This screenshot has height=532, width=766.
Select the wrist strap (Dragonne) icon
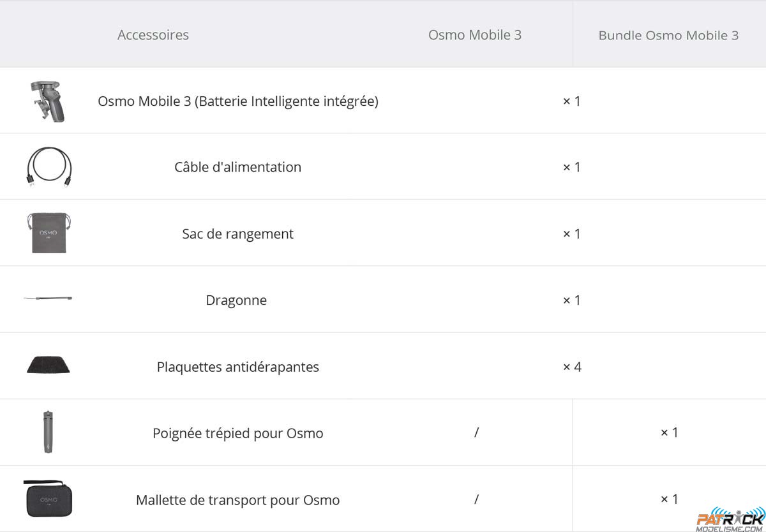point(48,299)
